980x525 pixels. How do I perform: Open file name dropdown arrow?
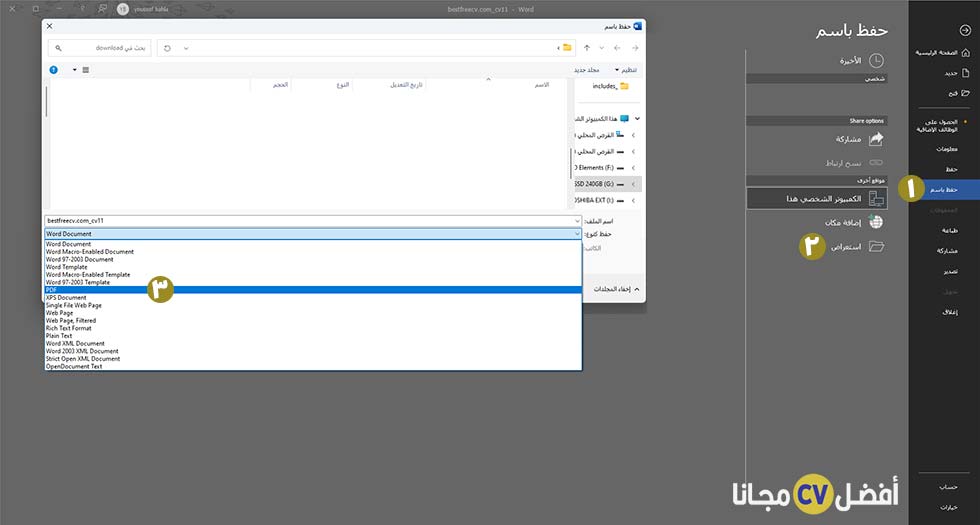click(578, 221)
